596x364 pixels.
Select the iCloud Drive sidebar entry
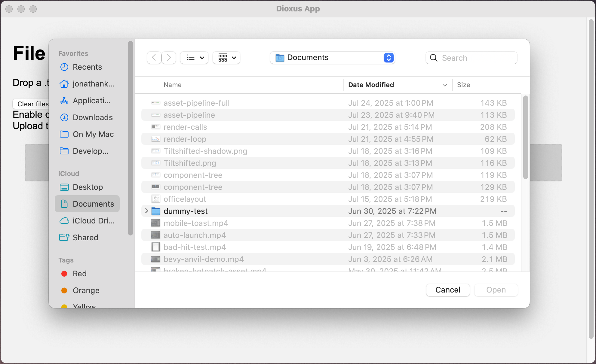pos(93,221)
